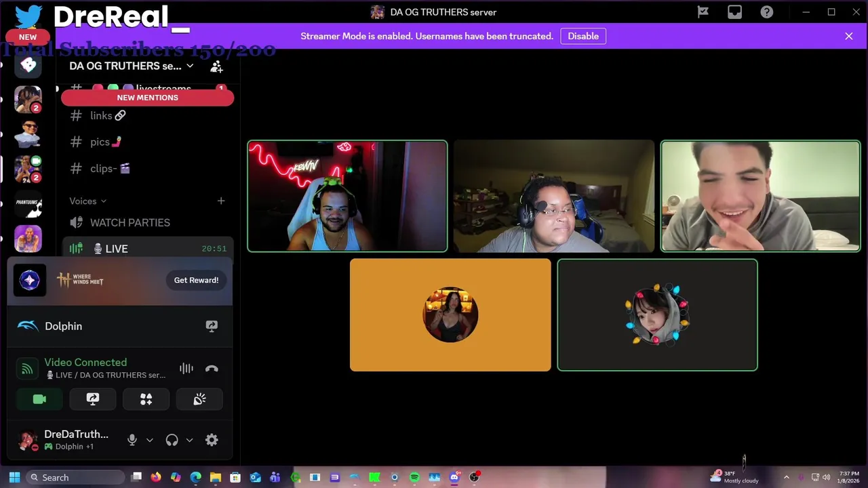Focus the video tile of laughing man
This screenshot has height=488, width=868.
(760, 196)
